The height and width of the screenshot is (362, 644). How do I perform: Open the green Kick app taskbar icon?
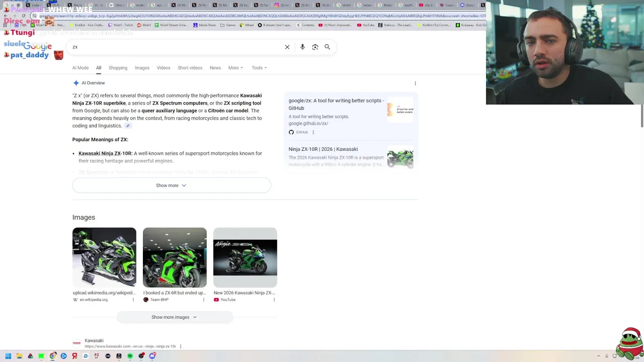click(x=41, y=356)
